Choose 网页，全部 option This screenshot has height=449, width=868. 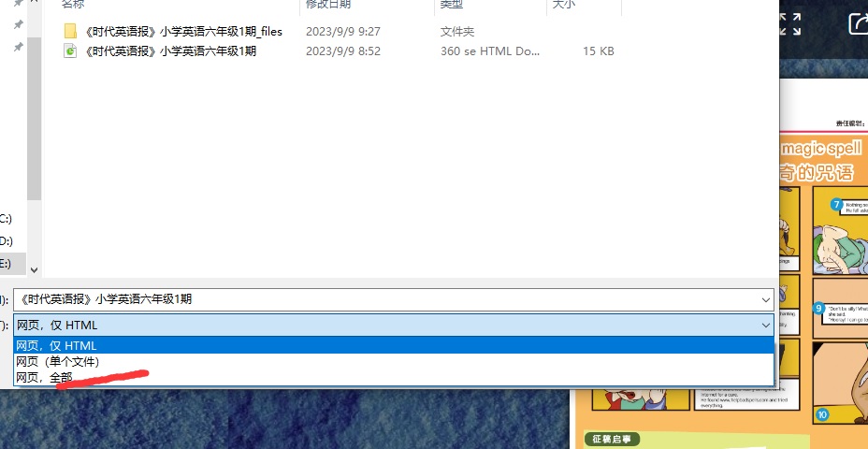pos(394,378)
